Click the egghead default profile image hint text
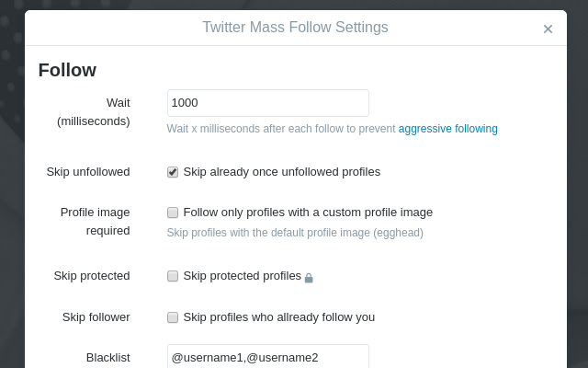 (295, 233)
